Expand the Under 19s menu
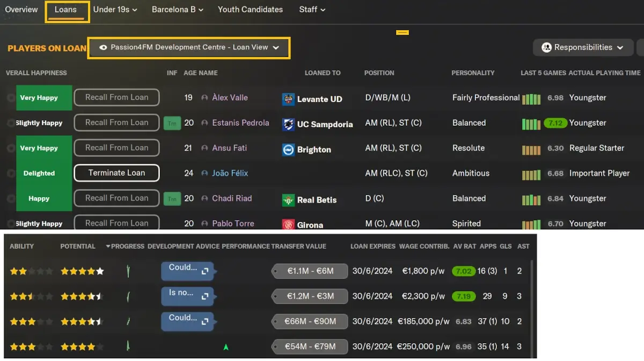644x361 pixels. pos(115,10)
